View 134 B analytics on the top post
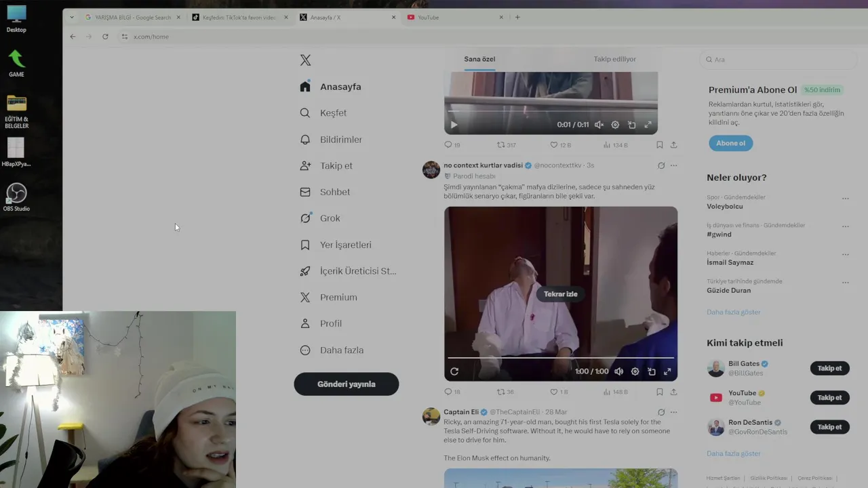 (616, 145)
